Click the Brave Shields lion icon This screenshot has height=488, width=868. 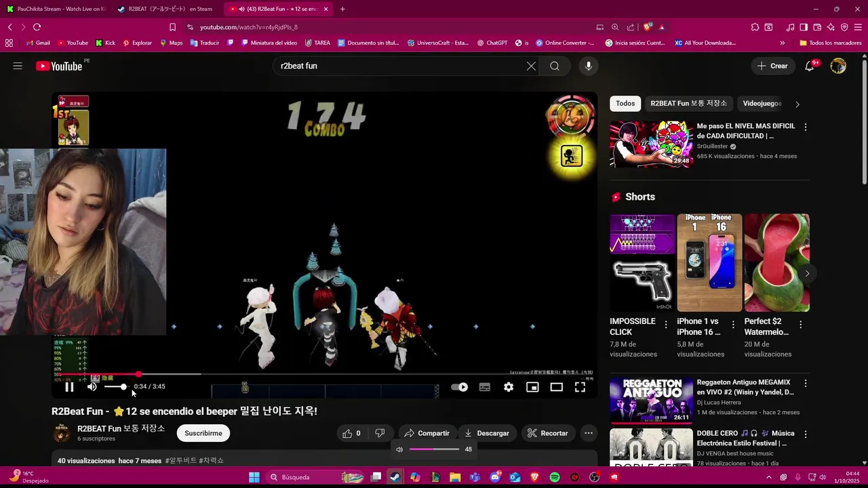point(648,27)
